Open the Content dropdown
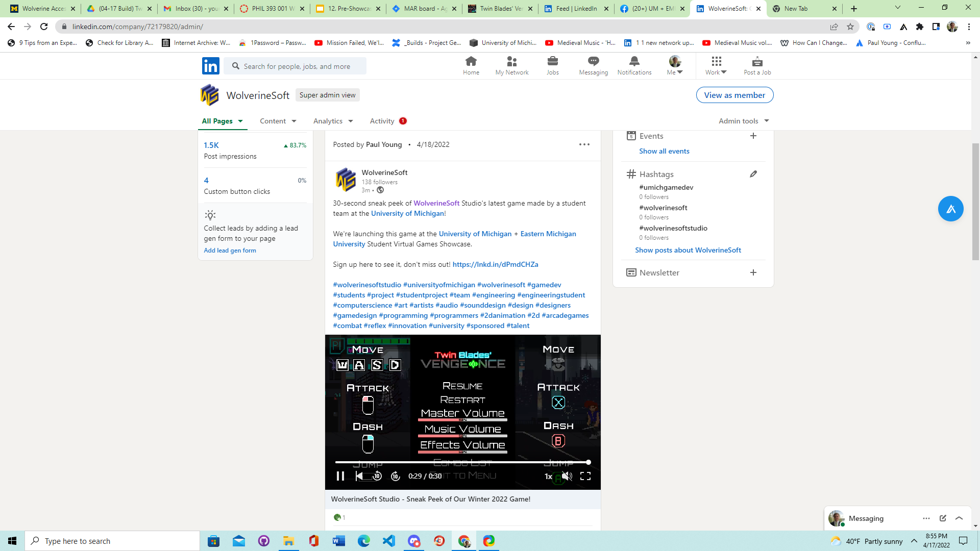The width and height of the screenshot is (980, 551). click(x=278, y=121)
